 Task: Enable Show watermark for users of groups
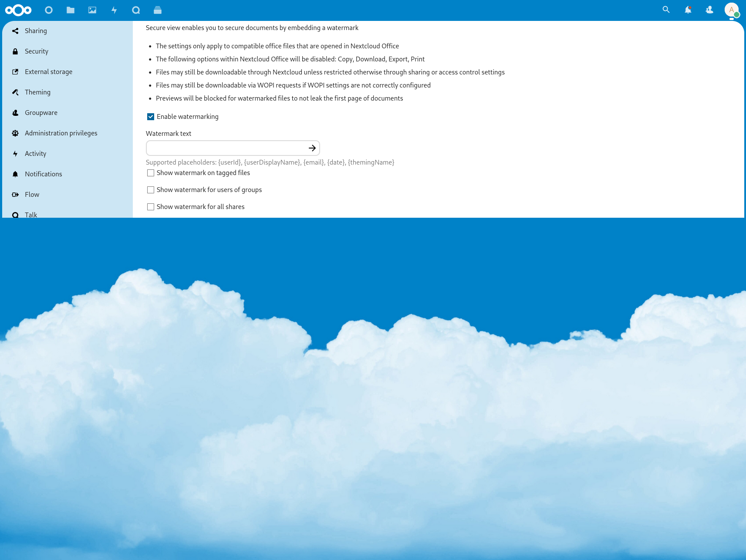click(x=151, y=190)
